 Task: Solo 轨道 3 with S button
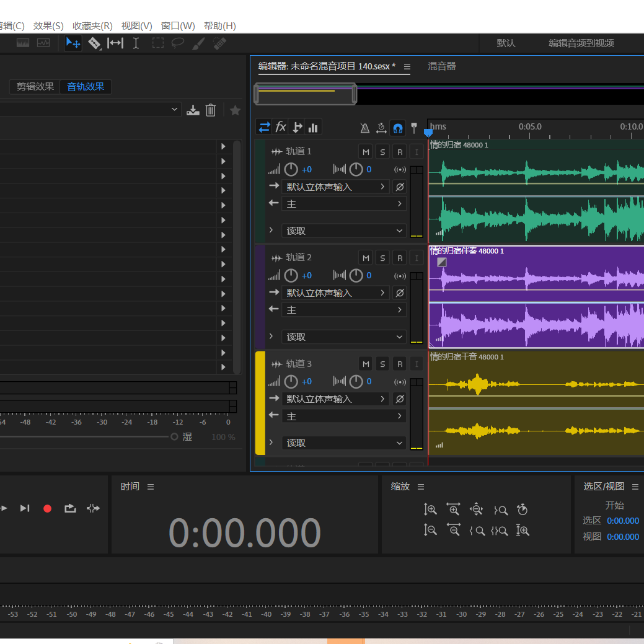pos(383,364)
